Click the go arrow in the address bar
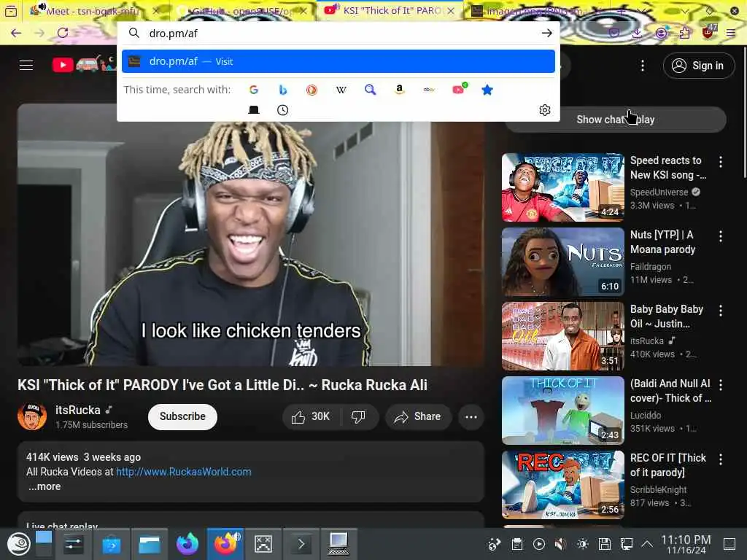 (547, 33)
